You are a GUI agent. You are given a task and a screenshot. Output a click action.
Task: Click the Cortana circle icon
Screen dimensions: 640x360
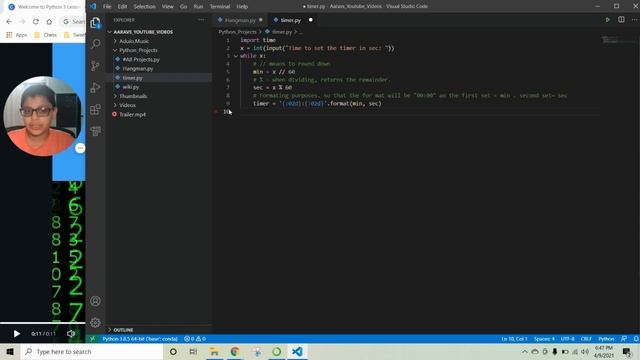tap(173, 351)
